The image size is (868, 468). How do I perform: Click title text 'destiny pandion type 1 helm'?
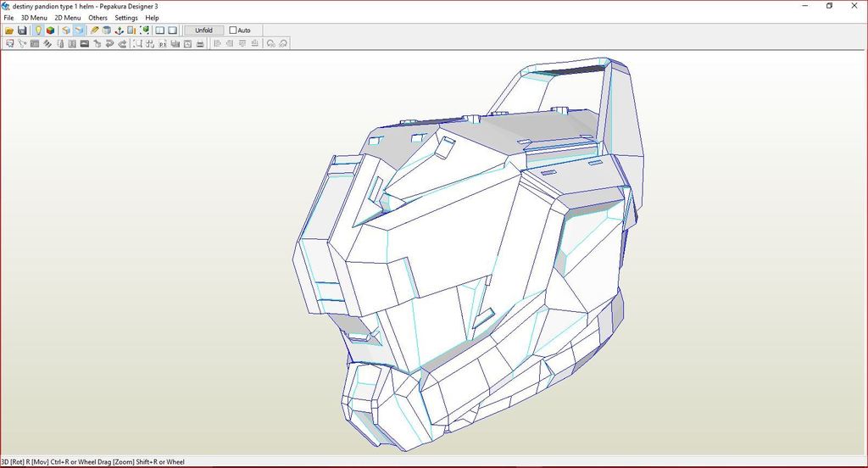click(x=53, y=6)
